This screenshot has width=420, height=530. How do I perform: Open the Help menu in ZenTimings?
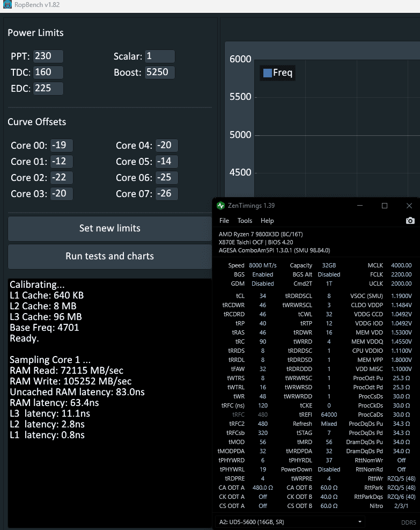click(267, 221)
